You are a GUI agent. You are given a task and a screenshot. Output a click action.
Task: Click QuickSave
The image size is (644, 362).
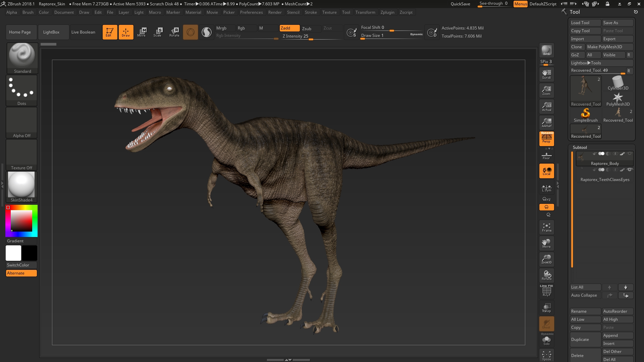pyautogui.click(x=460, y=4)
